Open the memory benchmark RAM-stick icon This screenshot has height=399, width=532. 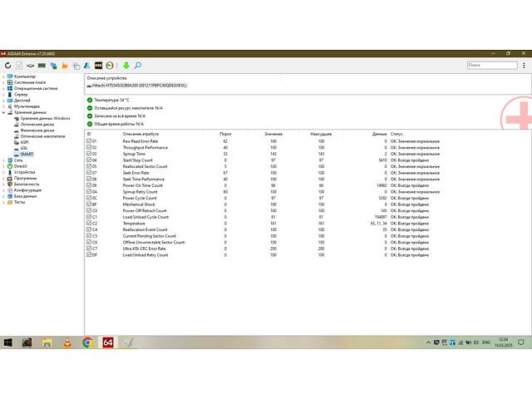coord(42,66)
